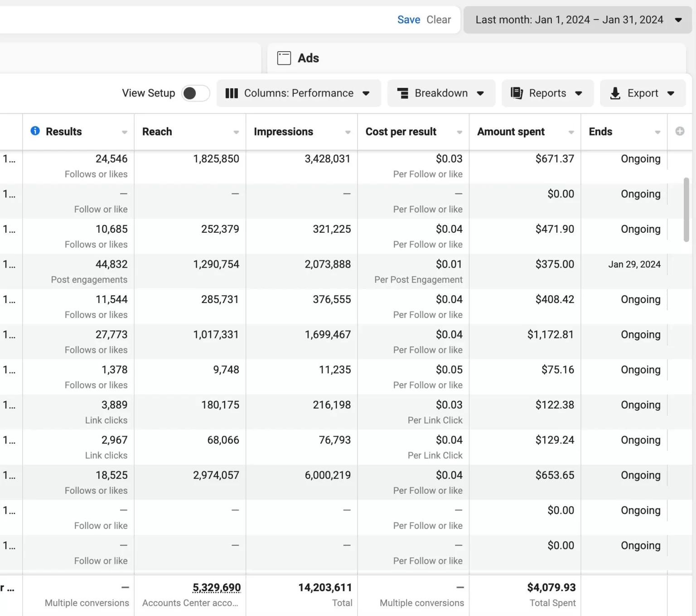Click the vertical table scrollbar

click(x=686, y=210)
